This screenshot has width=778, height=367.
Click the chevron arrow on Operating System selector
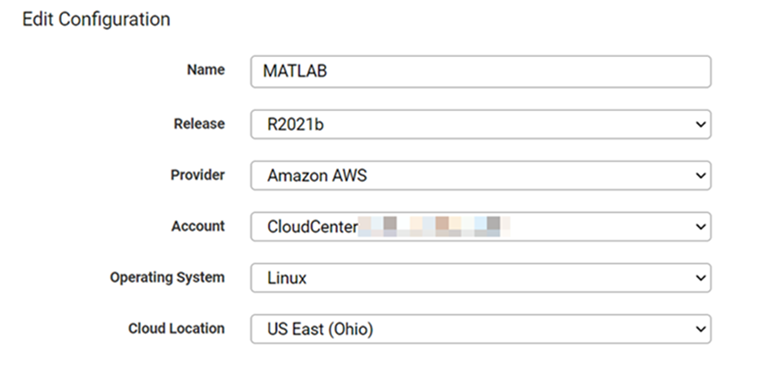coord(701,278)
